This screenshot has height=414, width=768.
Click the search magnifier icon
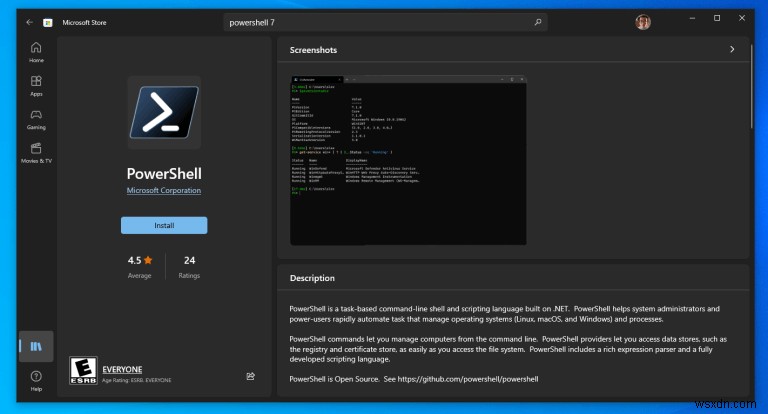538,22
